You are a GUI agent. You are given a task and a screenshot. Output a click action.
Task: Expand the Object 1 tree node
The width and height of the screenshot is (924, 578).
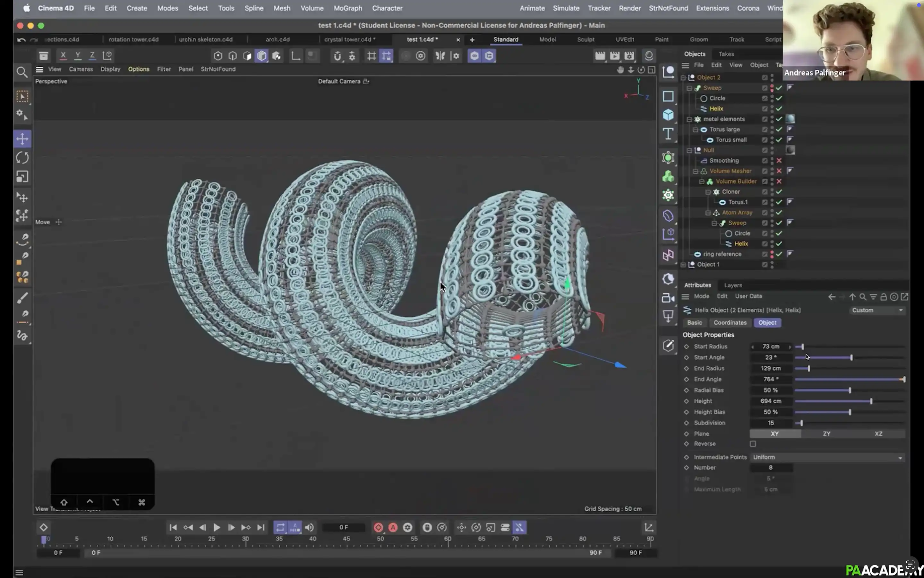click(x=683, y=265)
